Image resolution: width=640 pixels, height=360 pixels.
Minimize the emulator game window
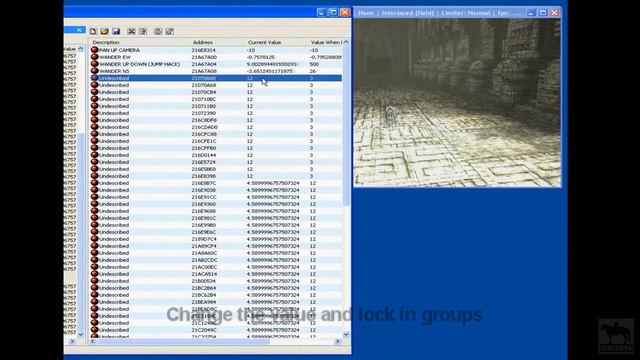click(531, 13)
